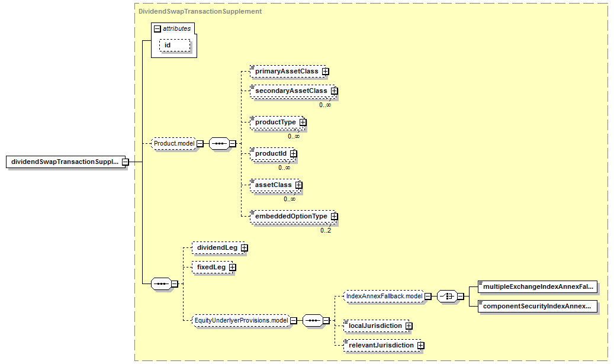Click the 0..∞ cardinality under secondaryAssetClass

pyautogui.click(x=325, y=105)
